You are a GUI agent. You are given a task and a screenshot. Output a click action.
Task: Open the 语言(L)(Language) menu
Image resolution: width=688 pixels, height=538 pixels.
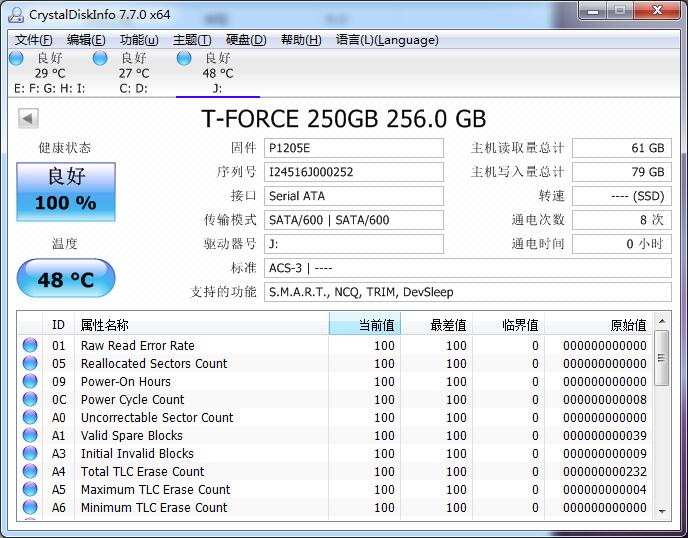(387, 40)
